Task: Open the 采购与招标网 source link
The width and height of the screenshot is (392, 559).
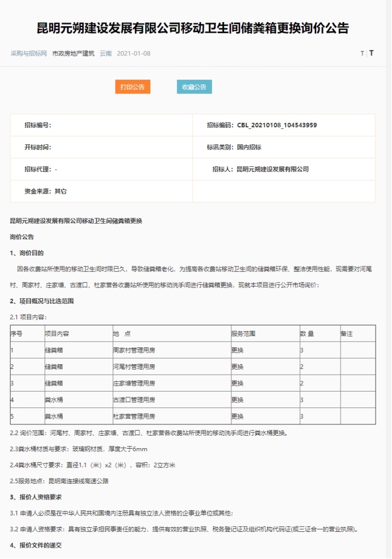Action: 28,54
